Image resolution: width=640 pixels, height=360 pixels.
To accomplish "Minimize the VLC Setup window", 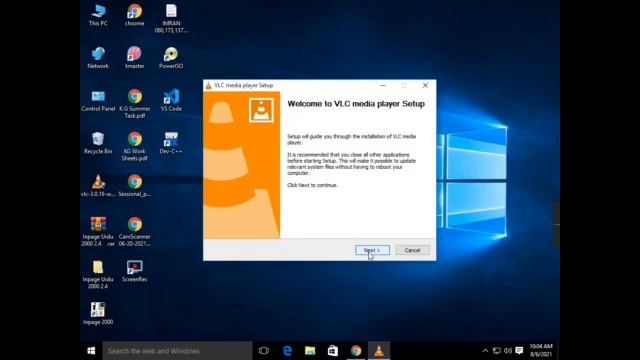I will coord(382,85).
